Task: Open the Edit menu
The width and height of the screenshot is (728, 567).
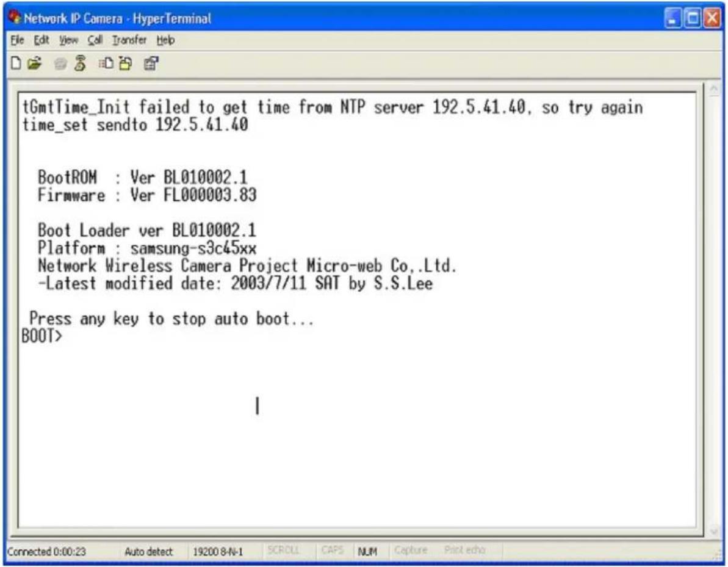Action: click(x=41, y=40)
